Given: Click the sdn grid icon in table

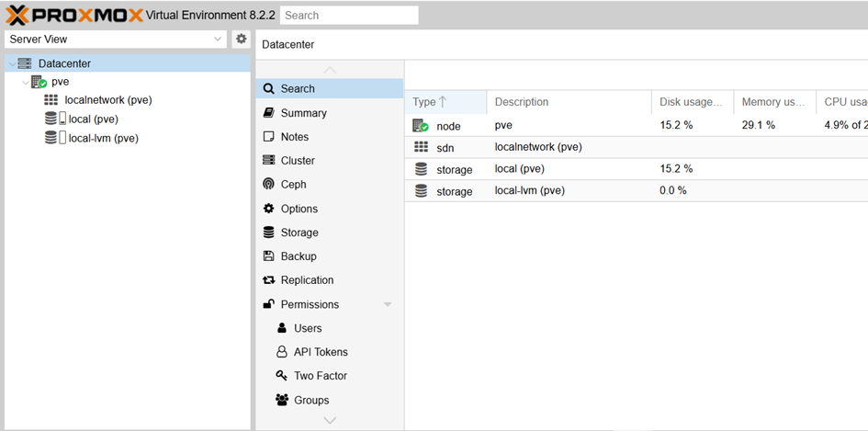Looking at the screenshot, I should point(421,147).
